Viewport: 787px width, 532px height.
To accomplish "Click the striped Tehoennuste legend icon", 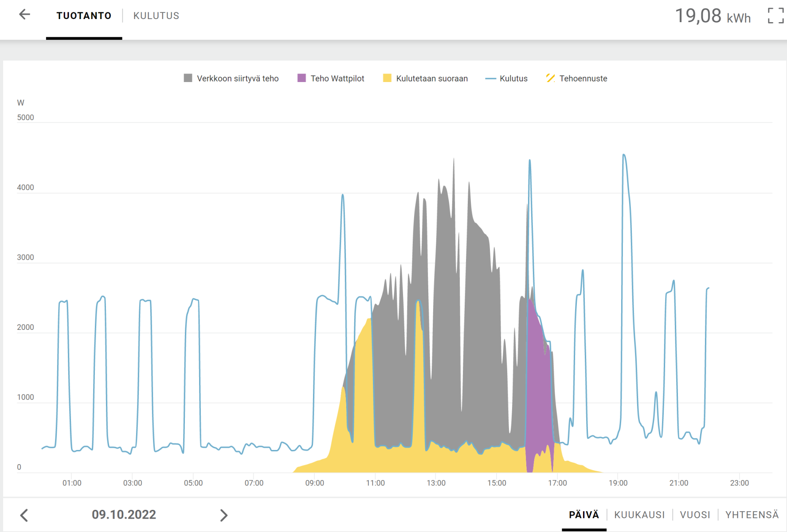I will pyautogui.click(x=550, y=78).
